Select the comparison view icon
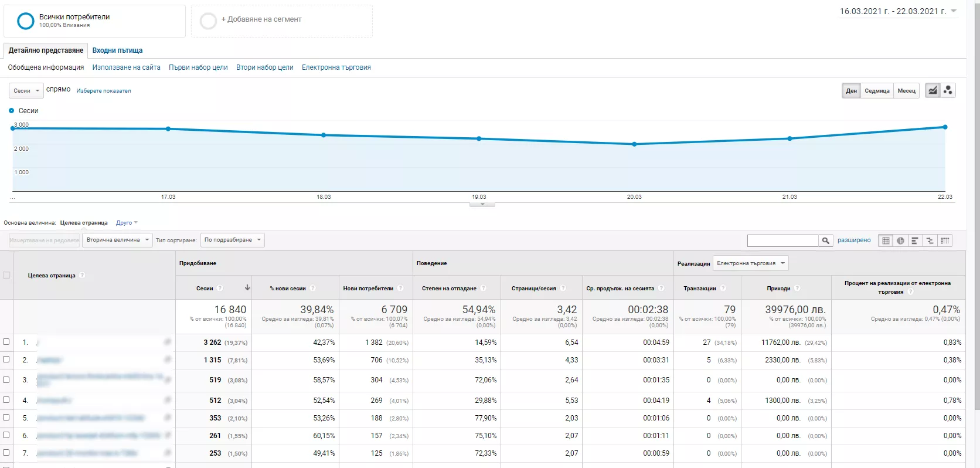 click(930, 240)
